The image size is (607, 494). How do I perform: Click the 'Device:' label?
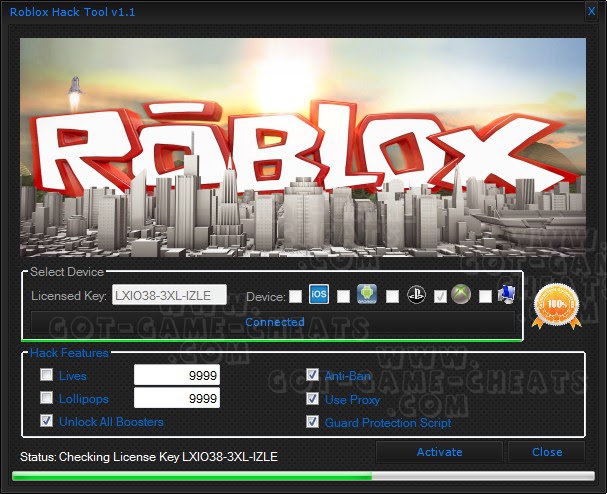tap(266, 297)
